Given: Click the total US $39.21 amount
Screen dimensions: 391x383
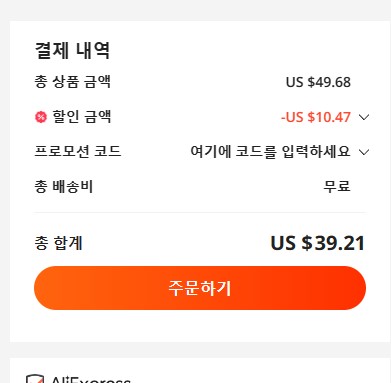Looking at the screenshot, I should point(318,243).
